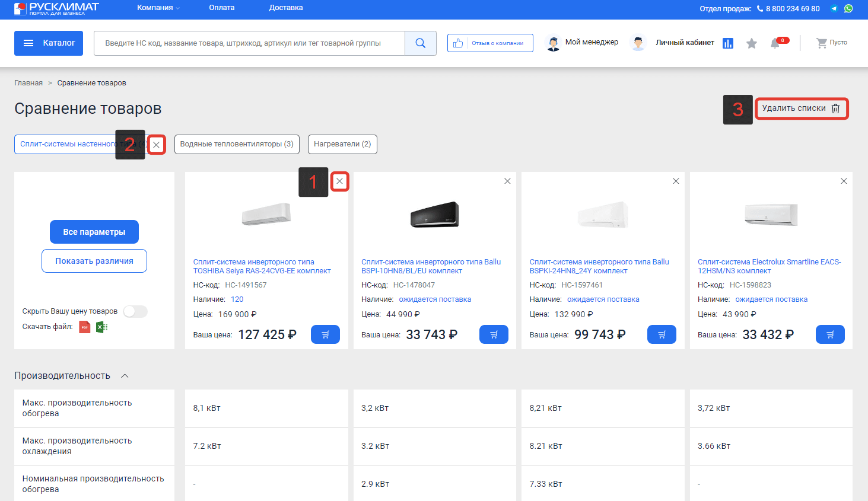The width and height of the screenshot is (868, 501).
Task: Click the Личный кабинет avatar icon
Action: pos(638,43)
